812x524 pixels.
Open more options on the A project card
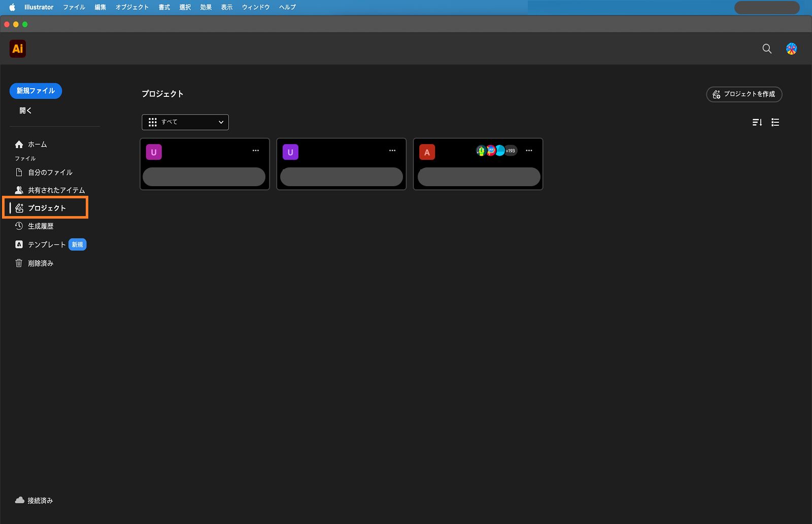pyautogui.click(x=529, y=151)
